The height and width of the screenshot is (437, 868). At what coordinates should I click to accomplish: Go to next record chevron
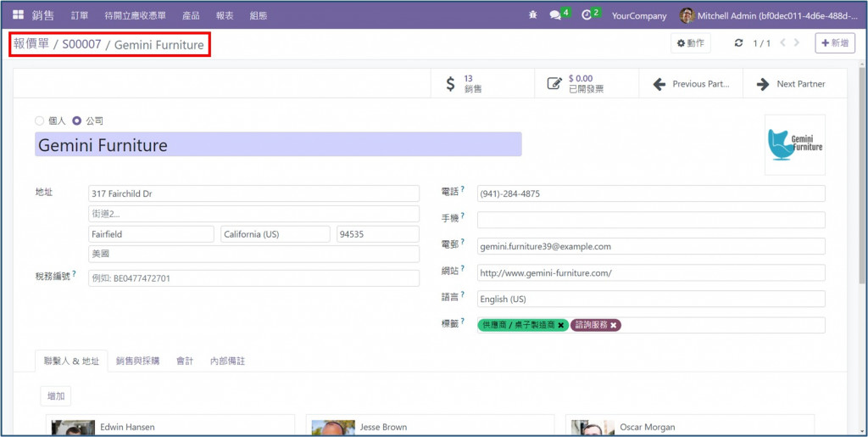click(x=797, y=42)
